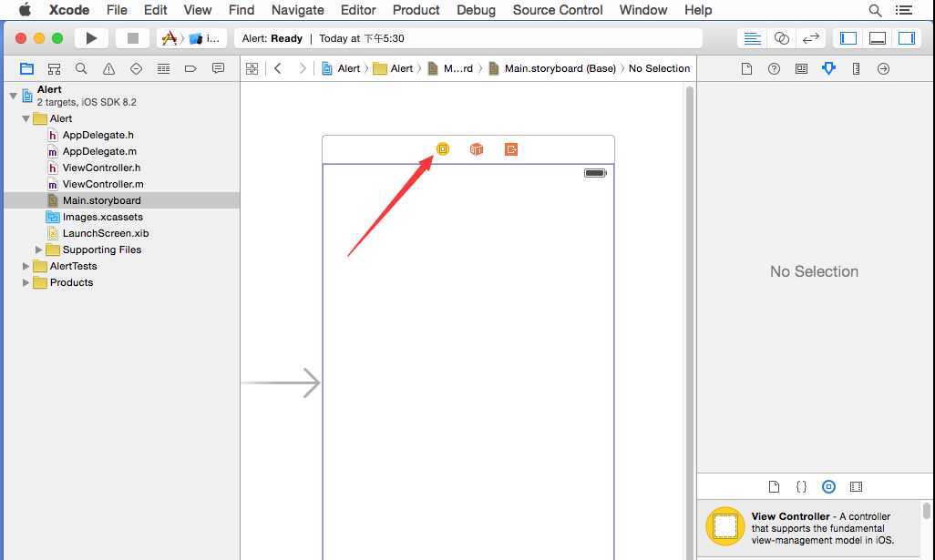Show the Identity inspector
935x560 pixels.
pos(801,68)
